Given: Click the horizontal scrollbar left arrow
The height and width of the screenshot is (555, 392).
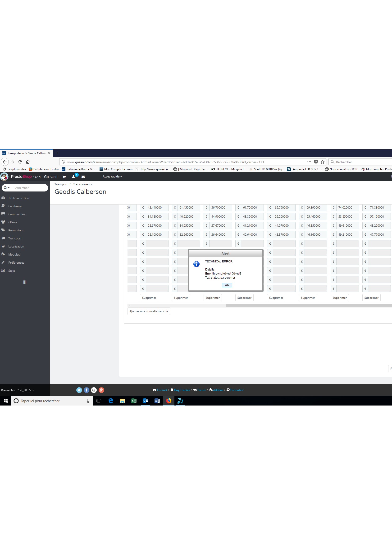Looking at the screenshot, I should (x=129, y=306).
